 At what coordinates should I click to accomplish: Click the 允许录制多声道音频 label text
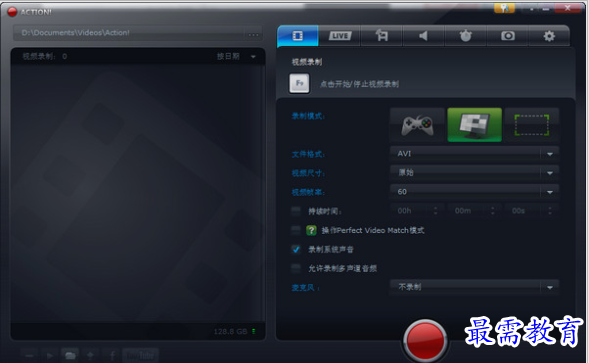[342, 268]
